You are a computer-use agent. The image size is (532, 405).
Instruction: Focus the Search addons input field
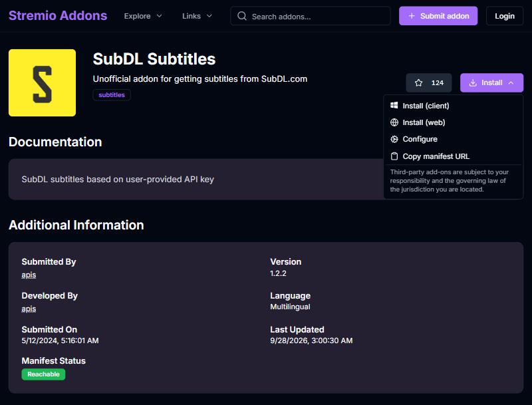(311, 16)
